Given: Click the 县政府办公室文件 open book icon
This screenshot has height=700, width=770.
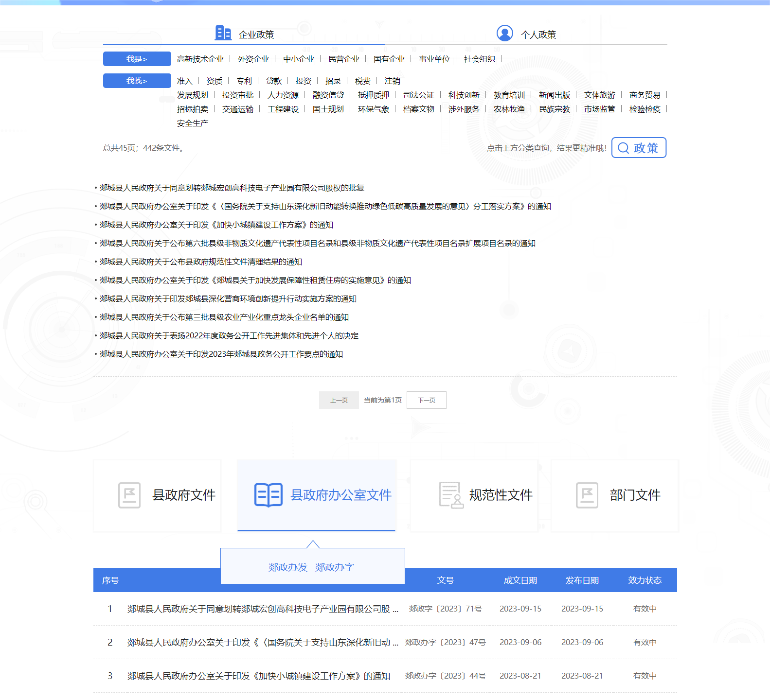Looking at the screenshot, I should pos(269,495).
